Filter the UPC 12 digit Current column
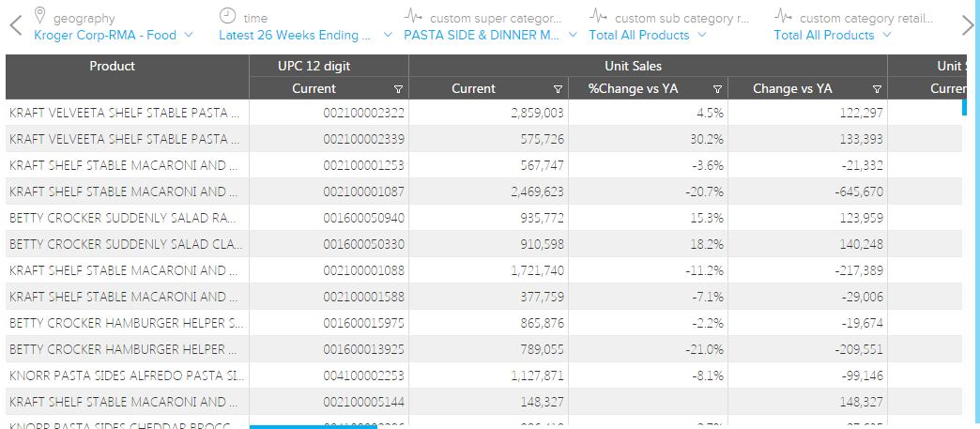 [x=398, y=89]
